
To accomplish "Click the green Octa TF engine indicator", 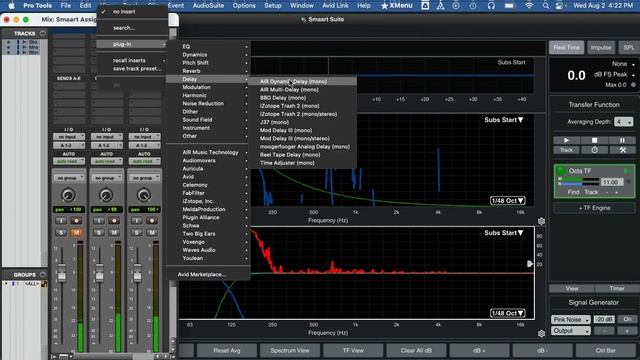I will 560,170.
